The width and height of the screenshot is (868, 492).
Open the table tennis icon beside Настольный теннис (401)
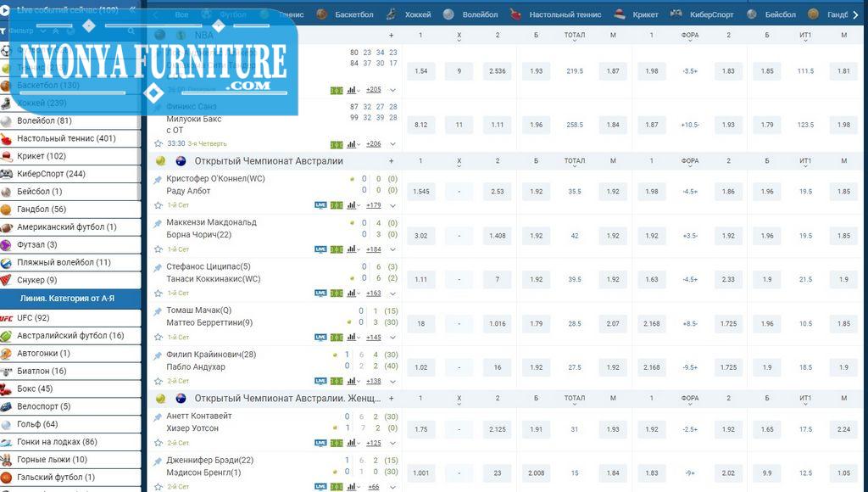pos(6,138)
